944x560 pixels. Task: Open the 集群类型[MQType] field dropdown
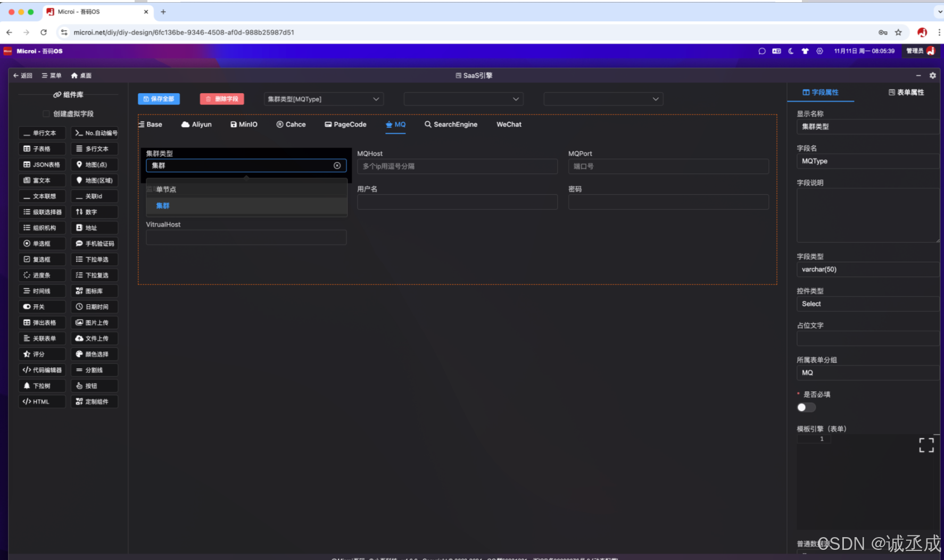[x=324, y=99]
